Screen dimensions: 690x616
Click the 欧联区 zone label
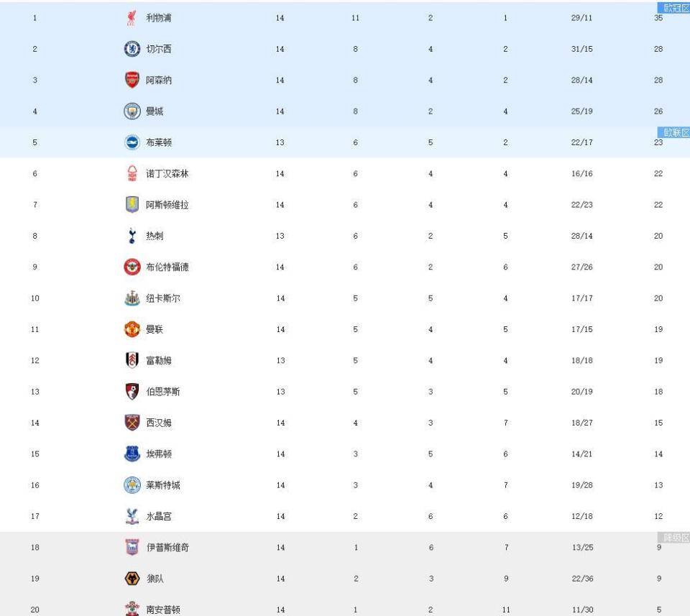point(673,132)
